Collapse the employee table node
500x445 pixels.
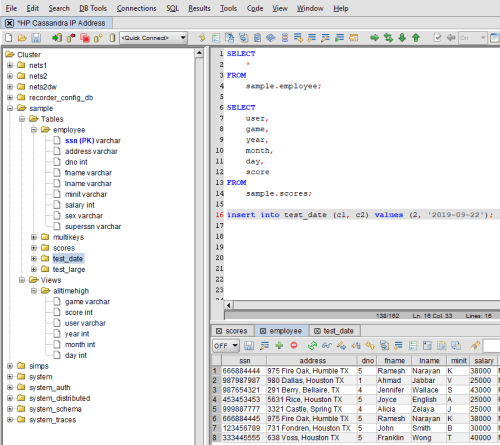tap(34, 130)
